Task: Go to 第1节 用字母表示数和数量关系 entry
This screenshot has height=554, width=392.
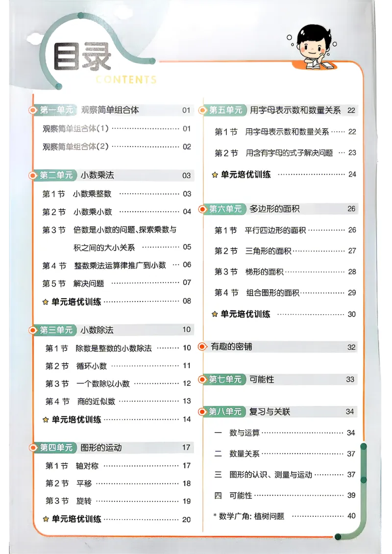Action: 285,132
